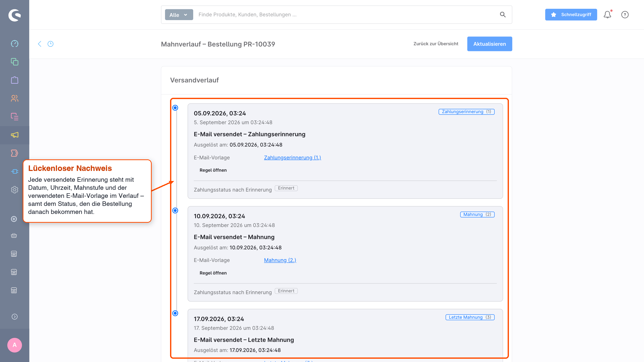Screen dimensions: 644x362
Task: Open the Settings gear icon
Action: pyautogui.click(x=15, y=190)
